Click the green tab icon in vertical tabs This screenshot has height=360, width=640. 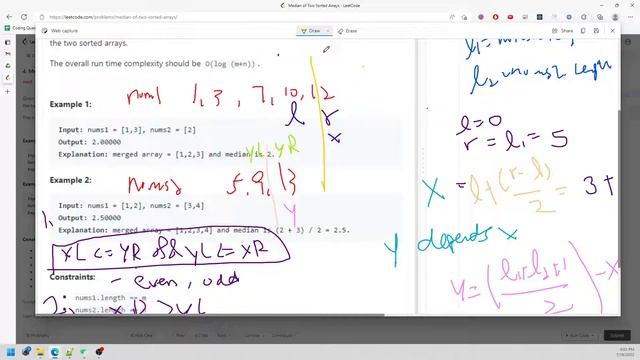(x=7, y=66)
